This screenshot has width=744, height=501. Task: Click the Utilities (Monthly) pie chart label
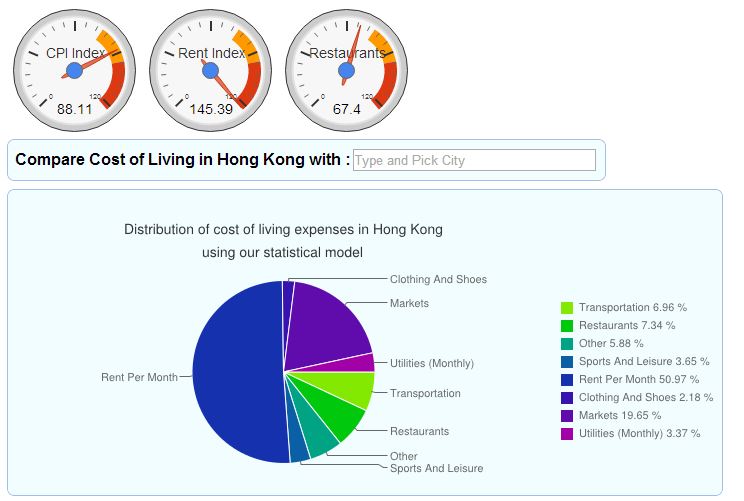click(432, 363)
